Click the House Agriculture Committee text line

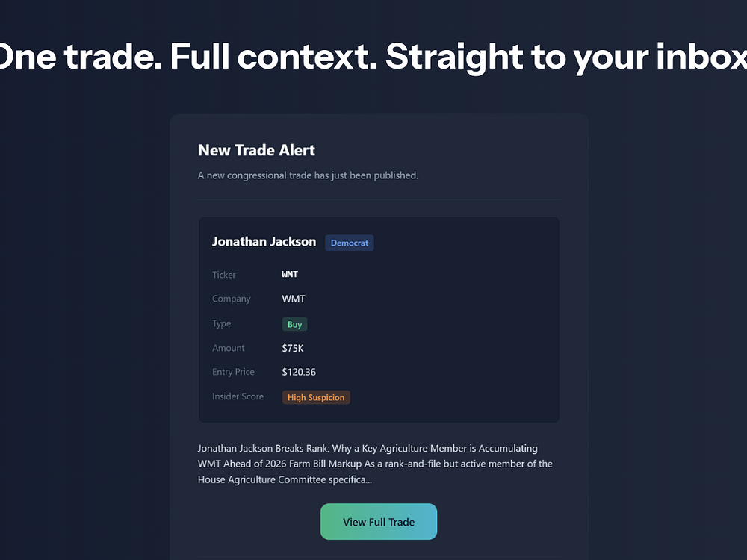point(285,479)
